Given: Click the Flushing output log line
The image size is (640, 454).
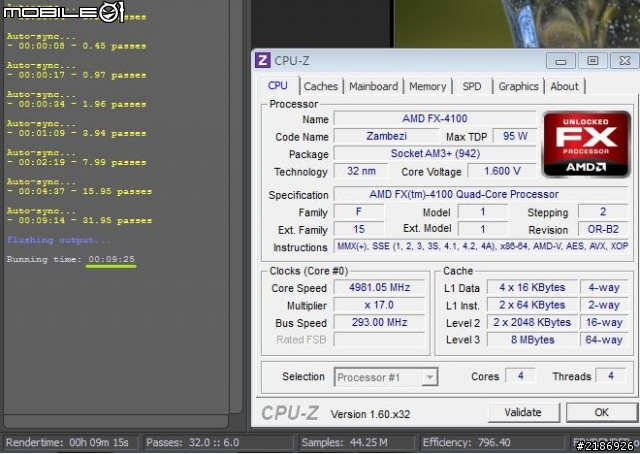Looking at the screenshot, I should click(58, 240).
